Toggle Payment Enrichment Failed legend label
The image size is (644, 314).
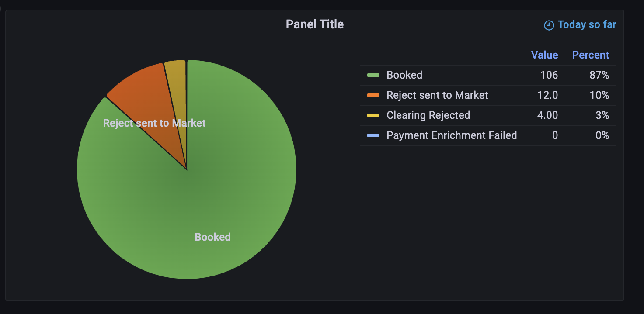(x=452, y=135)
